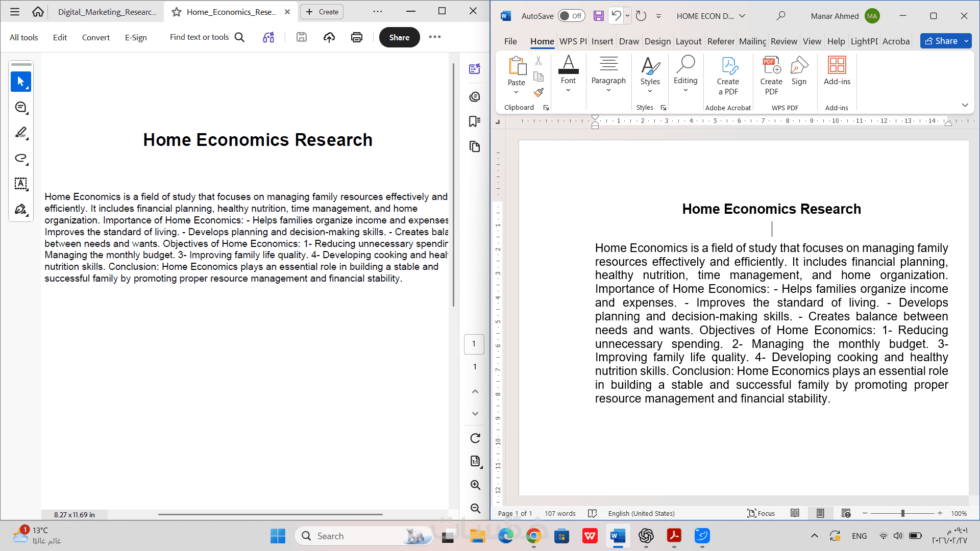980x551 pixels.
Task: Switch to Print Layout view in status bar
Action: click(820, 513)
